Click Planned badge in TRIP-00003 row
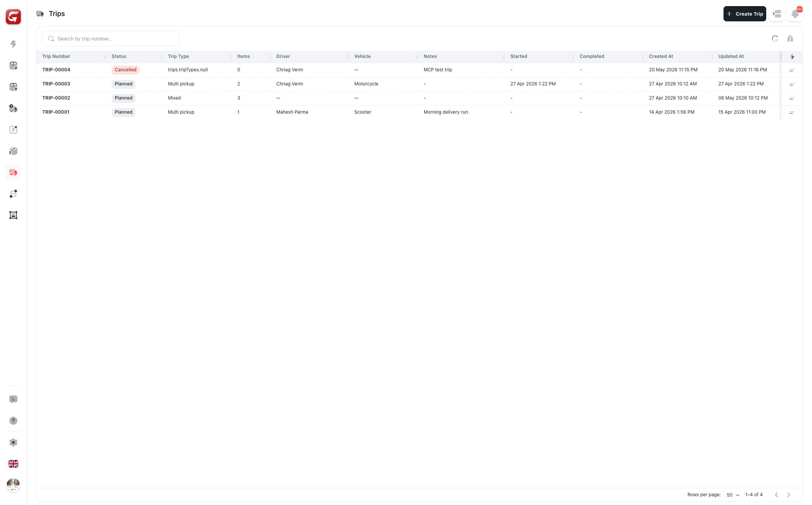 click(x=124, y=84)
